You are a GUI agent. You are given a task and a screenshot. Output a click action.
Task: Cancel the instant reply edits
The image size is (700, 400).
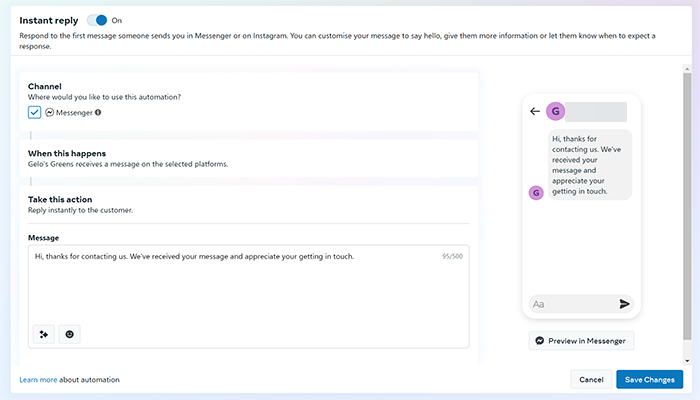591,379
